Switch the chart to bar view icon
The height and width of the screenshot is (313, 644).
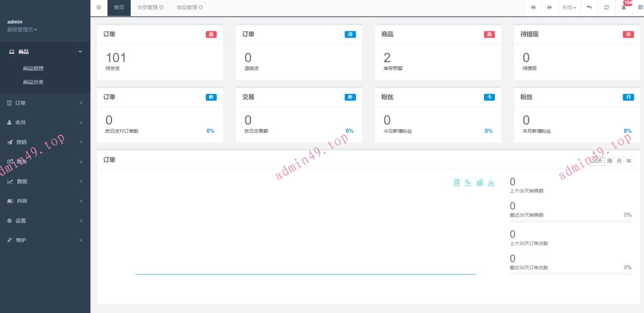(x=480, y=183)
